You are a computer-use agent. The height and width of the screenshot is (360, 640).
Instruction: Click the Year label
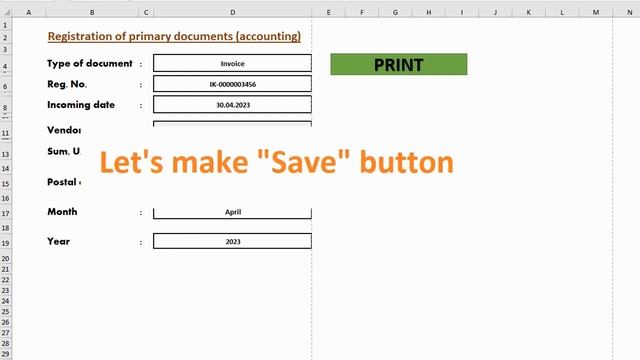tap(58, 241)
